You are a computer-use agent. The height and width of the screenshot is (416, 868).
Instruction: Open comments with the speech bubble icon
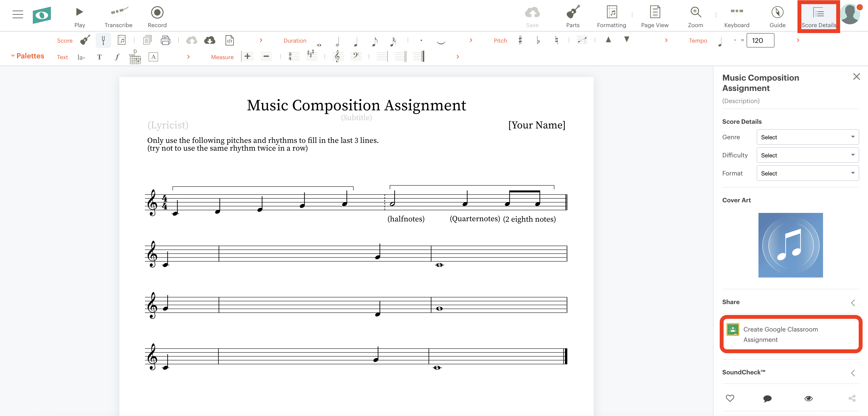click(767, 399)
